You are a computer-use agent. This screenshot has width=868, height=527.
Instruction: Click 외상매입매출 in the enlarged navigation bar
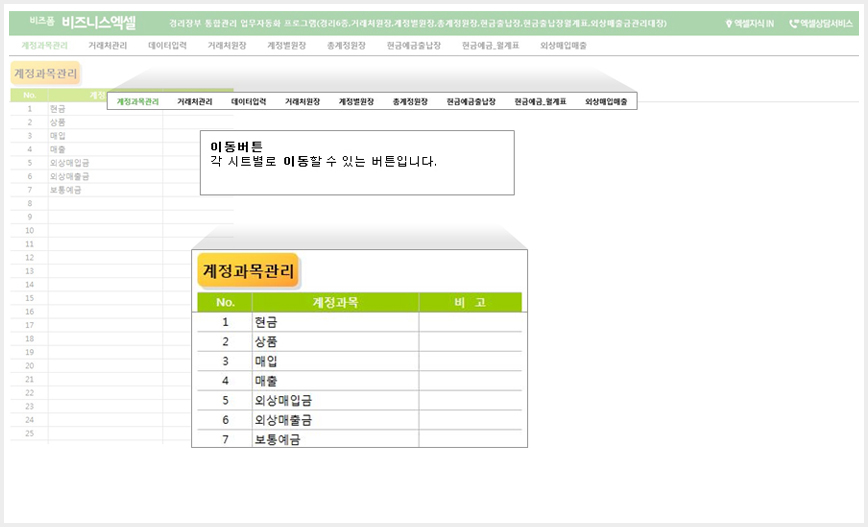pos(606,102)
